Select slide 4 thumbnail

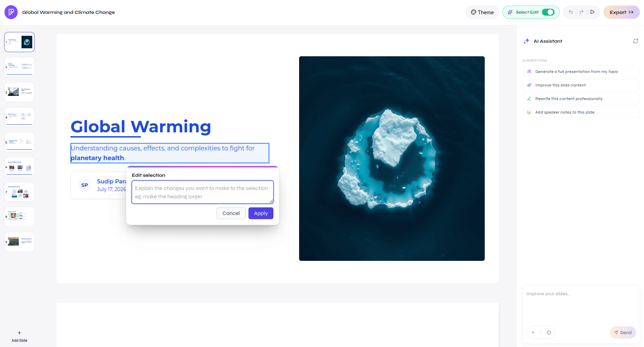19,117
